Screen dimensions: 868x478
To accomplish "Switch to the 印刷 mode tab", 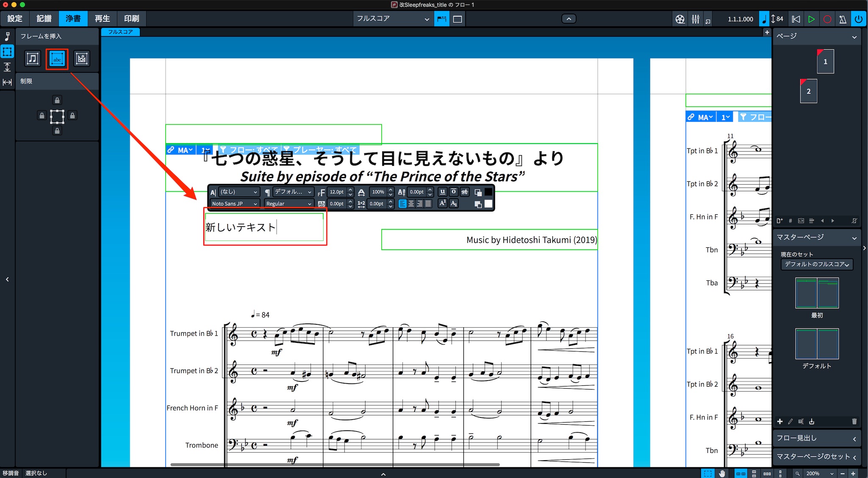I will point(131,19).
